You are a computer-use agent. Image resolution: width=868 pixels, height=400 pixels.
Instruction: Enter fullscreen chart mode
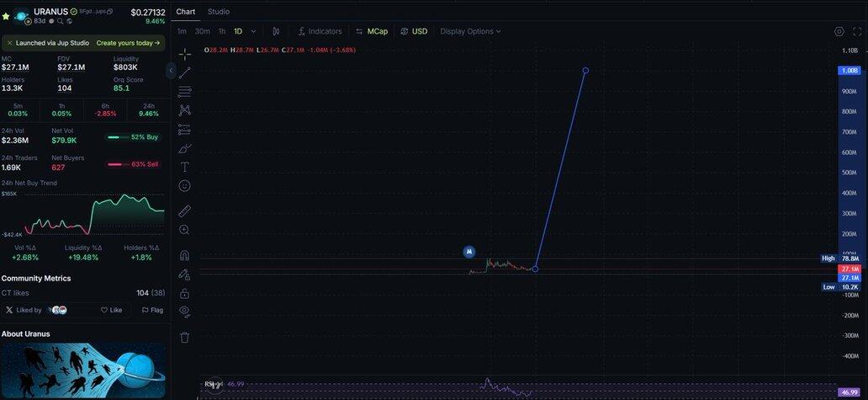(x=857, y=31)
